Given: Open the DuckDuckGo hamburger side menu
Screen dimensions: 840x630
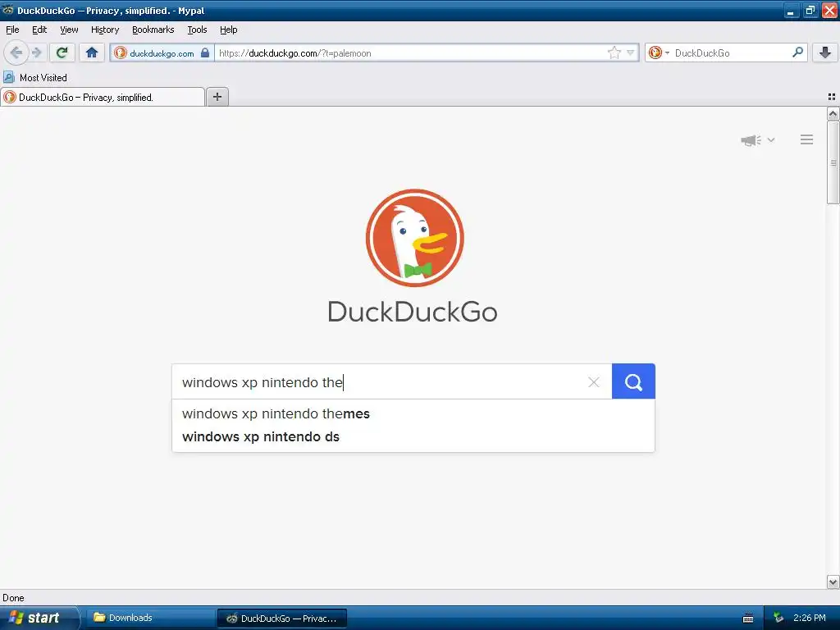Looking at the screenshot, I should pos(807,139).
